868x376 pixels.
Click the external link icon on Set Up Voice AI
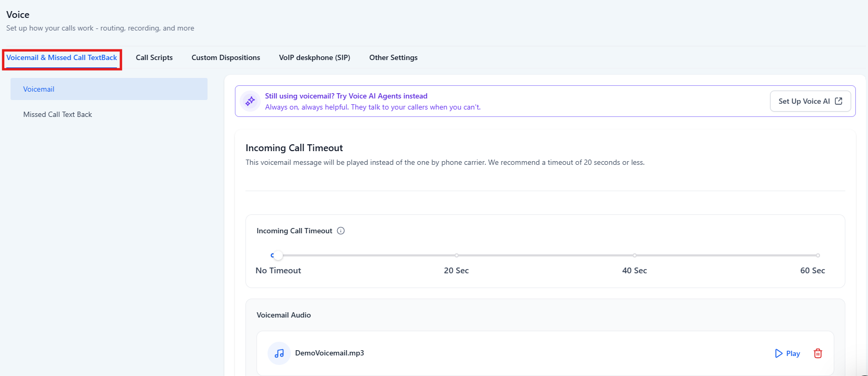[839, 101]
